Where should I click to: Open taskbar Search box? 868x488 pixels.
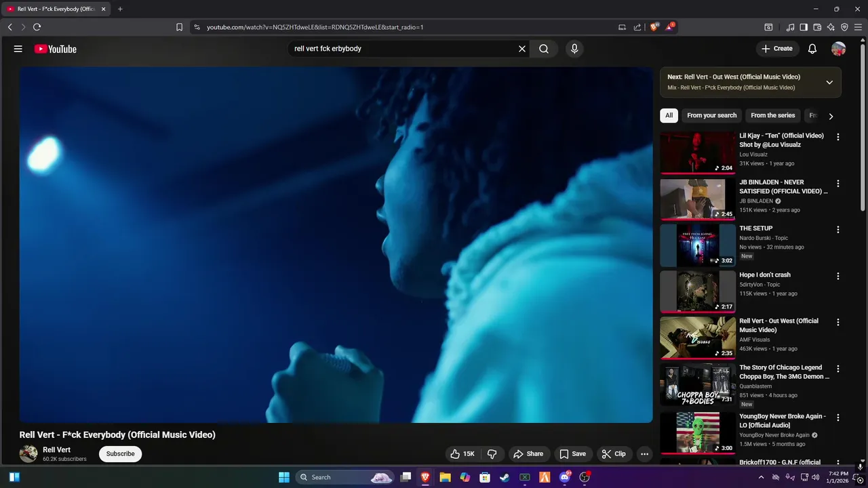[x=346, y=477]
